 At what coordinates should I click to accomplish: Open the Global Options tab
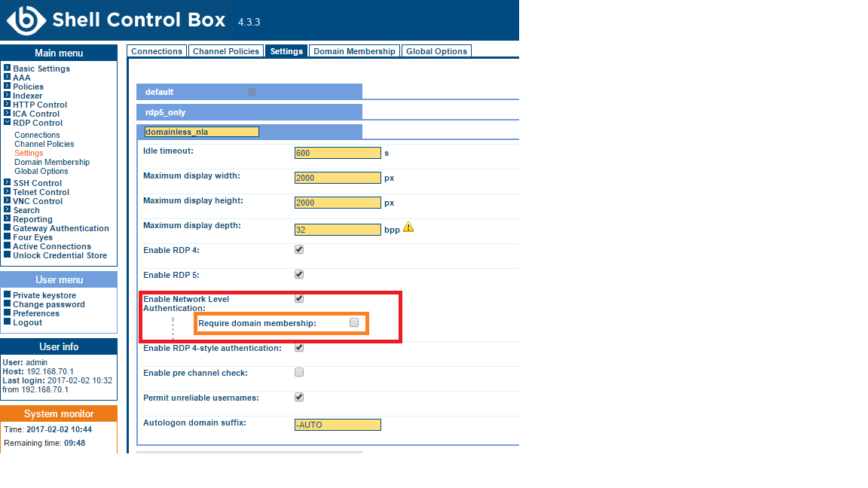[x=436, y=51]
